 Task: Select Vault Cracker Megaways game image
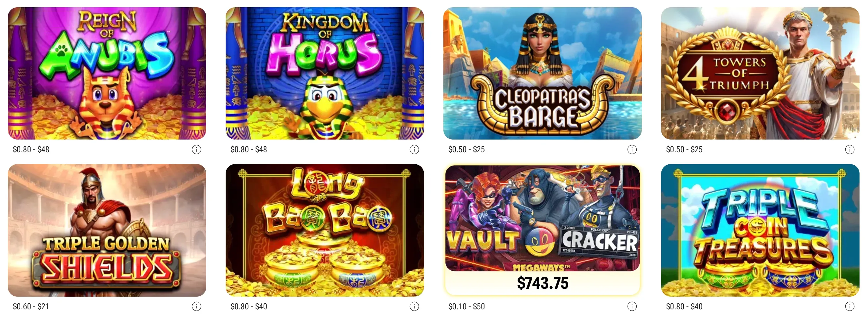pos(543,218)
